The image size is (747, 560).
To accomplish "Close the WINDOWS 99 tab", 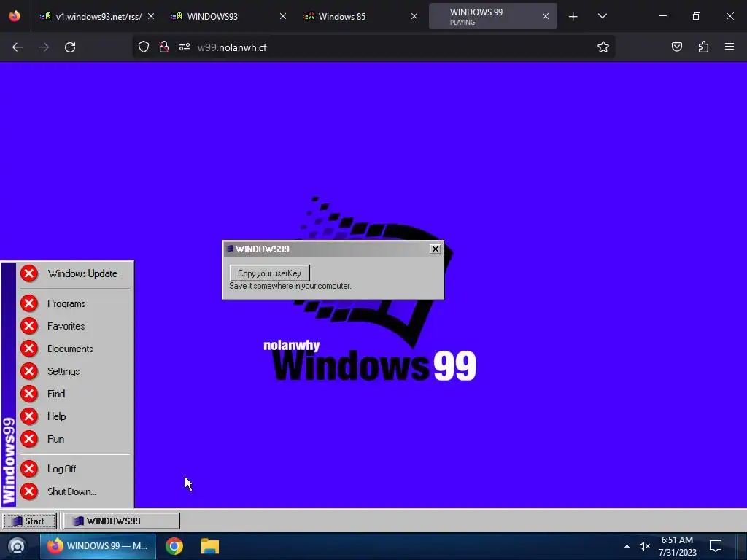I will click(x=546, y=16).
